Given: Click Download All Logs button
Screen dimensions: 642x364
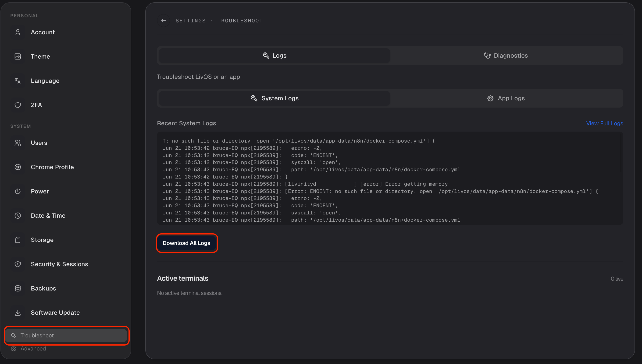Looking at the screenshot, I should (186, 243).
